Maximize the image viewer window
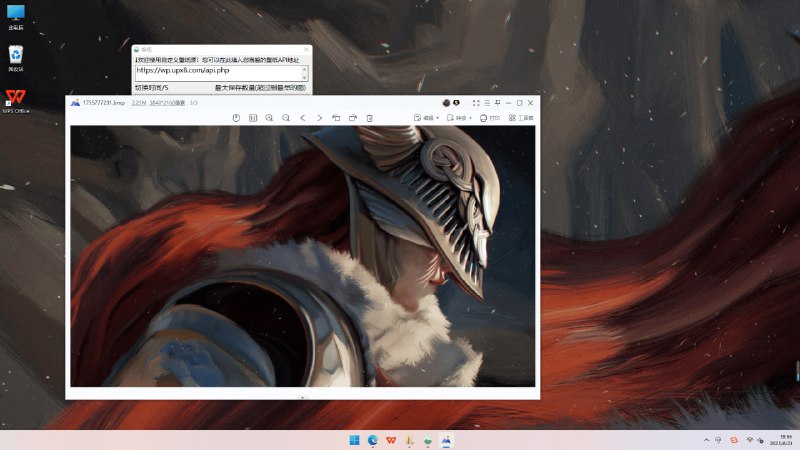The image size is (800, 450). pyautogui.click(x=519, y=103)
